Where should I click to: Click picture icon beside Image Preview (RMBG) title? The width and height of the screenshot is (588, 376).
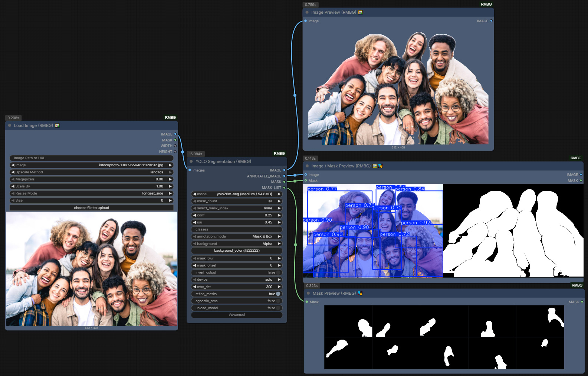pos(360,12)
